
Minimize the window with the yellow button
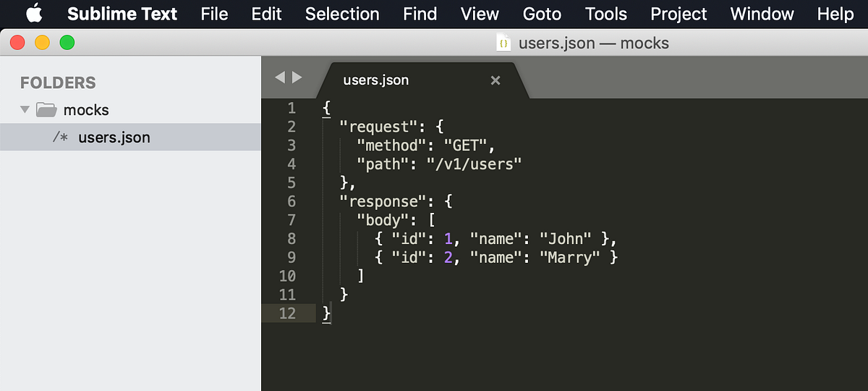pyautogui.click(x=42, y=43)
